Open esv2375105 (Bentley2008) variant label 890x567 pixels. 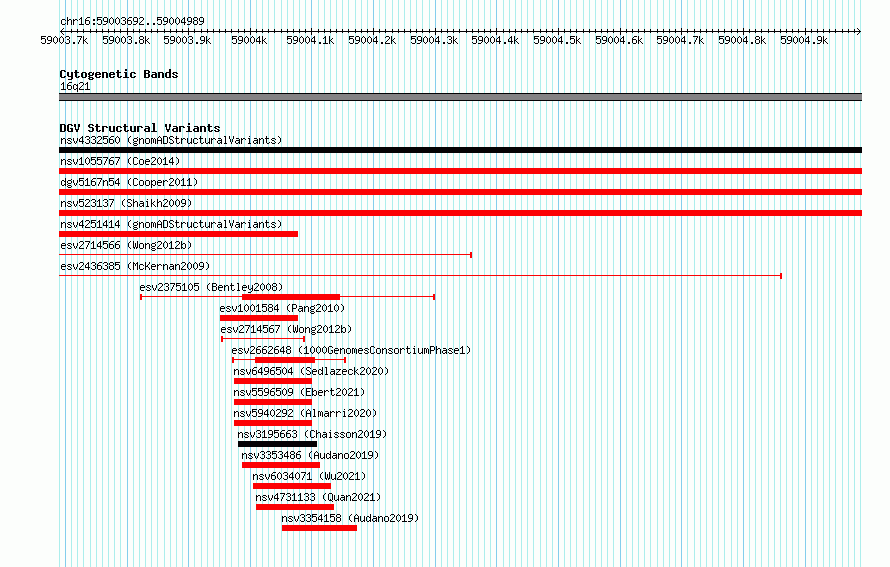tap(211, 287)
